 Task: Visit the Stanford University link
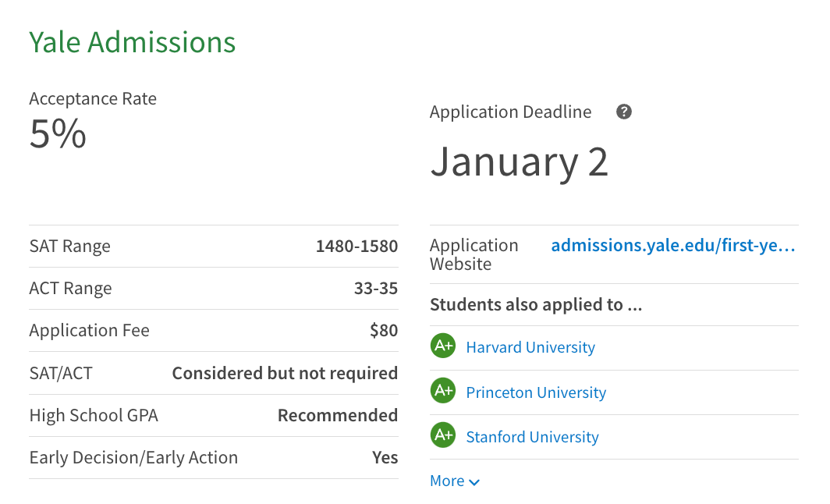point(532,437)
